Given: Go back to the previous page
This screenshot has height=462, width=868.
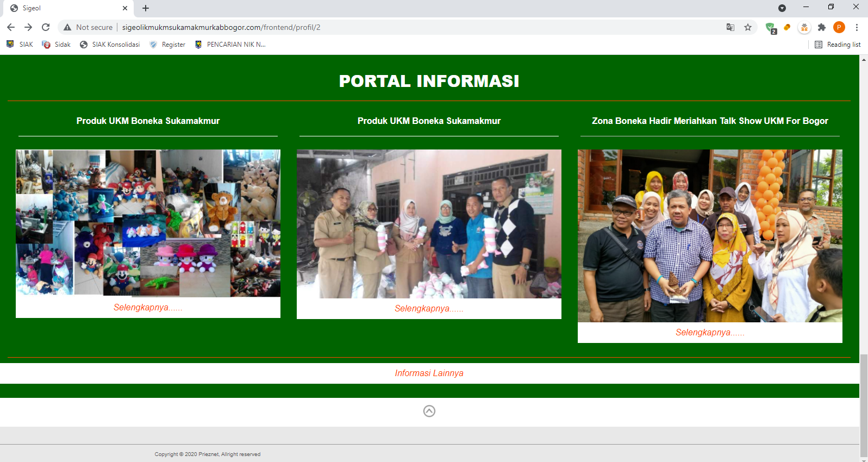Looking at the screenshot, I should [x=11, y=27].
